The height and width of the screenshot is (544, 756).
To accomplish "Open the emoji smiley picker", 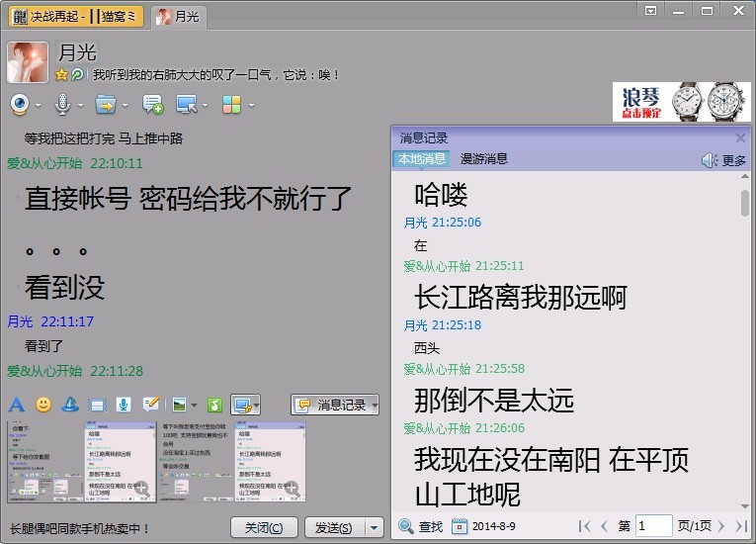I will click(x=43, y=405).
